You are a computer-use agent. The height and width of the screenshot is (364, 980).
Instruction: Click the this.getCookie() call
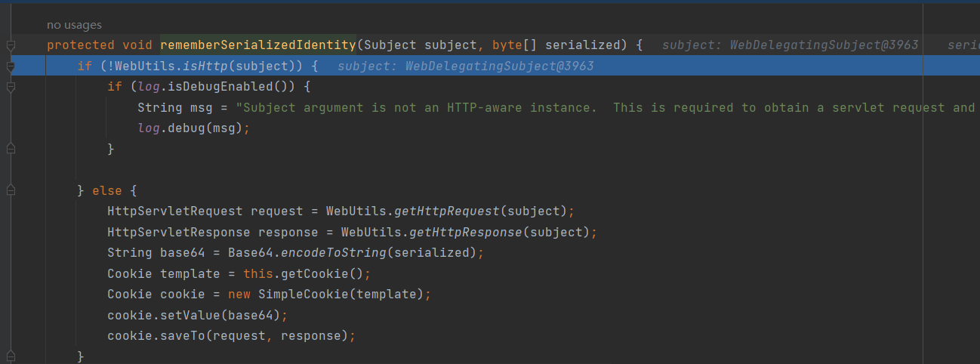coord(307,273)
